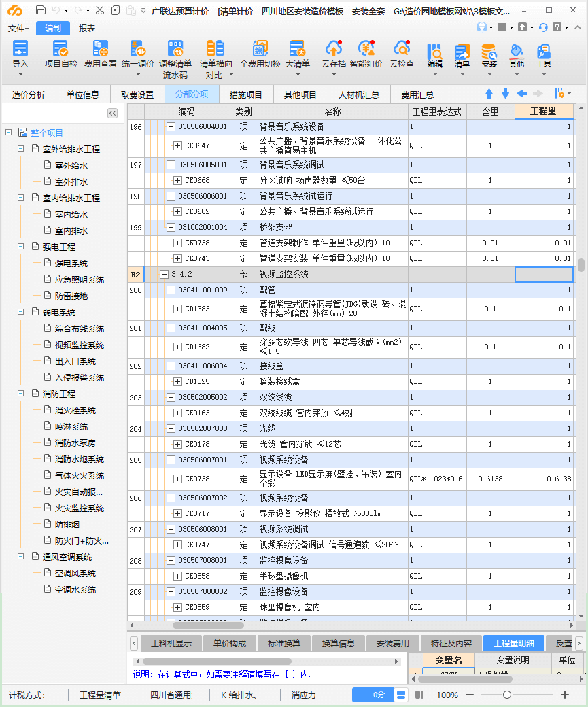
Task: Switch to the 措施项目 tab
Action: point(245,94)
